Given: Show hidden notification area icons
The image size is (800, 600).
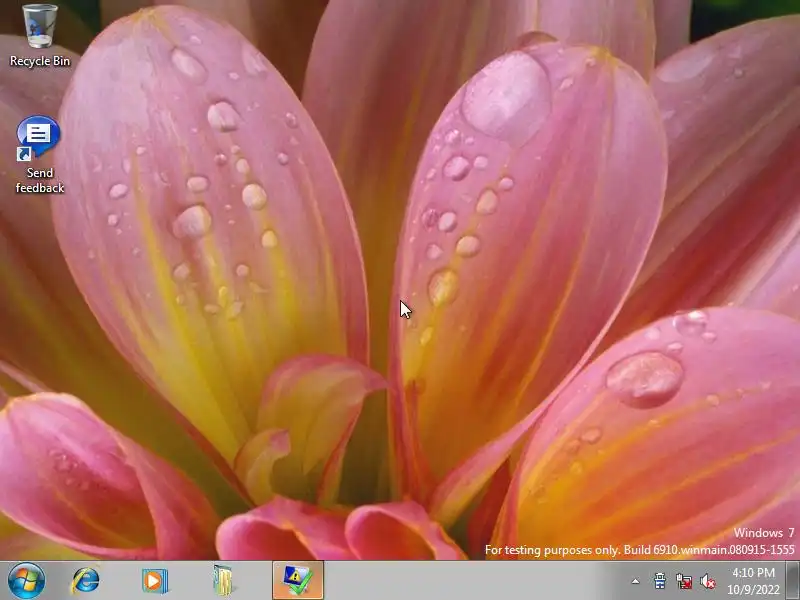Looking at the screenshot, I should pyautogui.click(x=635, y=581).
